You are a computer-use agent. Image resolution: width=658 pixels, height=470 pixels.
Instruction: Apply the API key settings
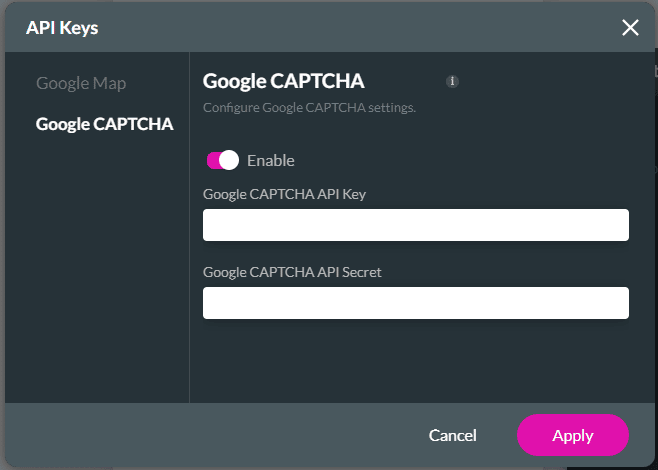click(572, 435)
